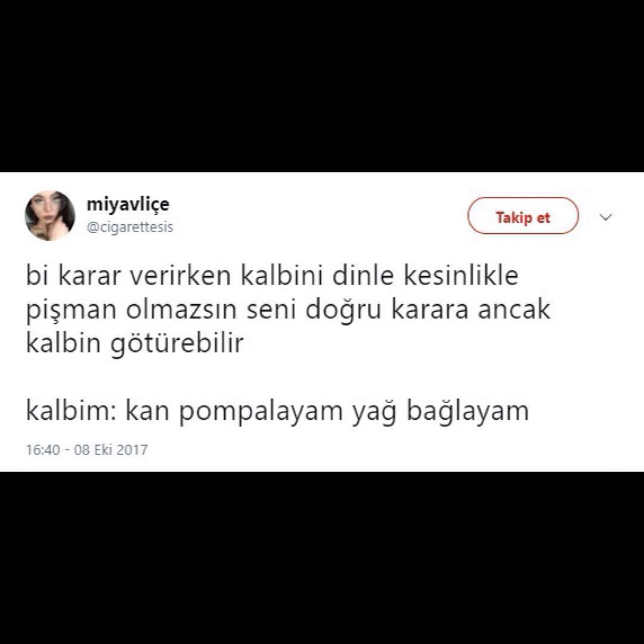Click the word 'kesinlikle' in the tweet

[x=461, y=275]
